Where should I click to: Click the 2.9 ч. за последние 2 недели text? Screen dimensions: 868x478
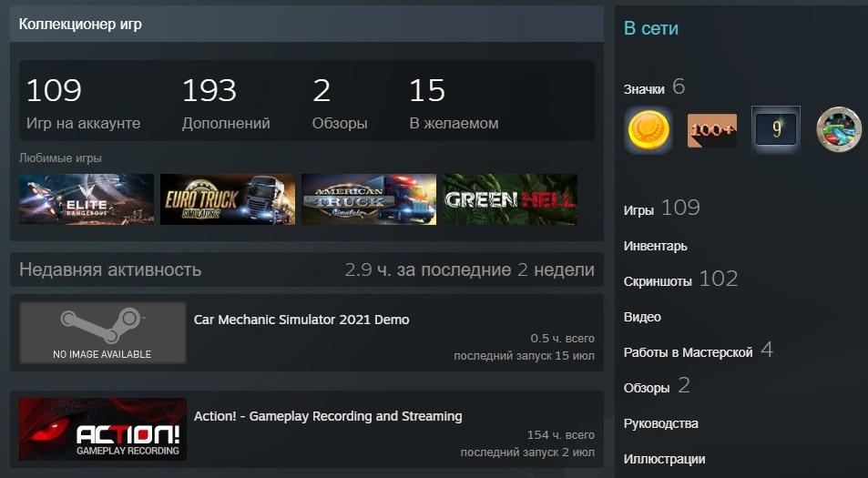tap(469, 270)
